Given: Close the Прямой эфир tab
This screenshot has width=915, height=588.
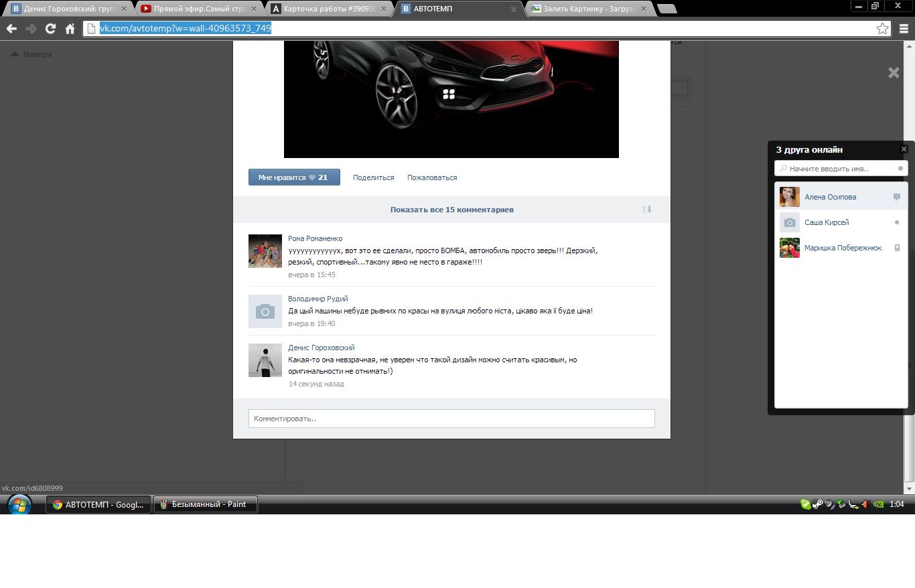Looking at the screenshot, I should [253, 9].
